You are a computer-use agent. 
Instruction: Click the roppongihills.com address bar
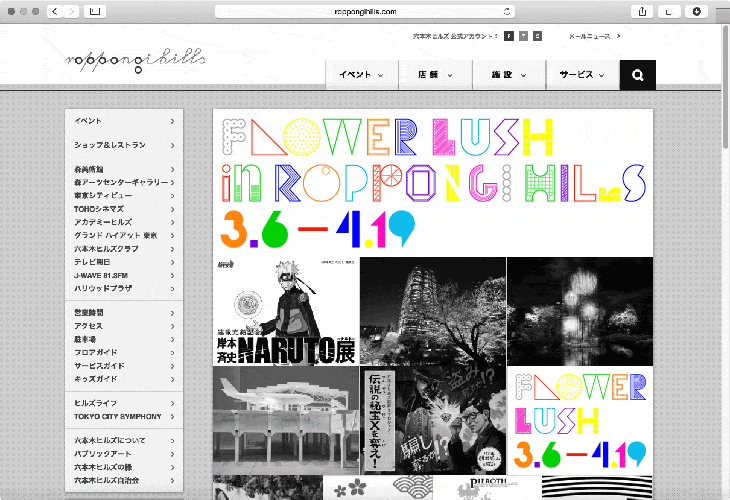(365, 11)
